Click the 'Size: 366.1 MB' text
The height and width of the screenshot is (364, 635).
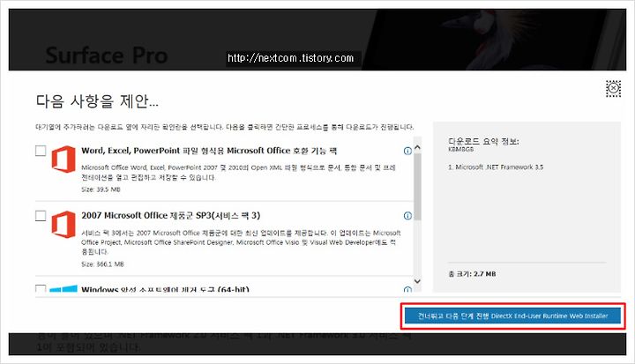pyautogui.click(x=102, y=264)
